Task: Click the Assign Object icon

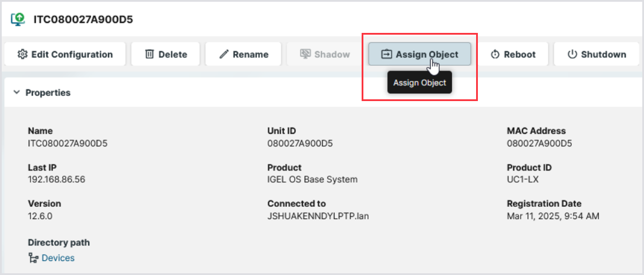Action: point(386,54)
